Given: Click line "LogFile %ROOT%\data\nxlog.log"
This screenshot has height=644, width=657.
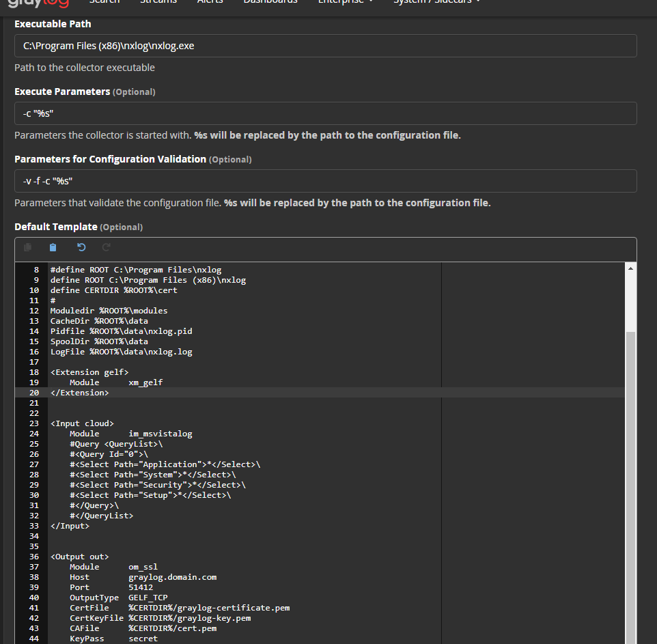Looking at the screenshot, I should tap(121, 352).
